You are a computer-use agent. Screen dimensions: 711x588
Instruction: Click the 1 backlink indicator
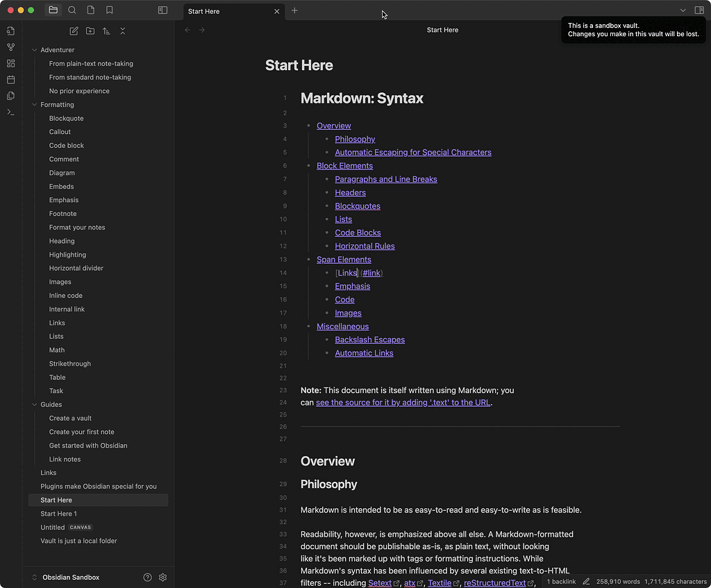pos(560,581)
